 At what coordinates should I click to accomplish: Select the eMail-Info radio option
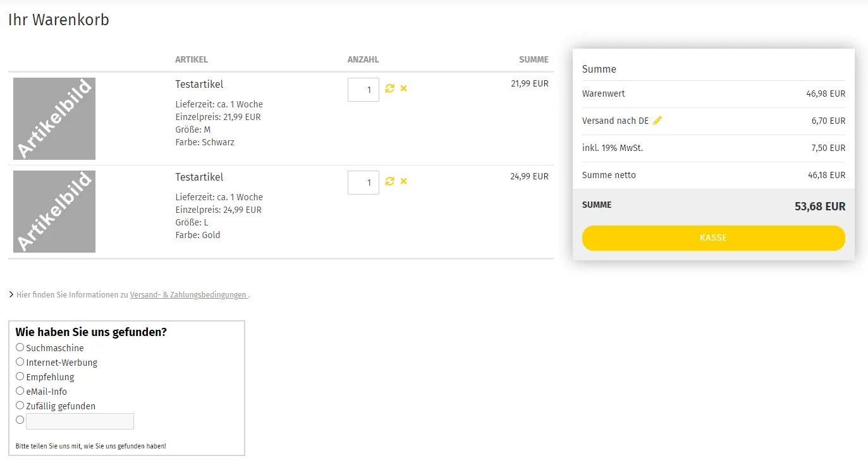click(20, 391)
